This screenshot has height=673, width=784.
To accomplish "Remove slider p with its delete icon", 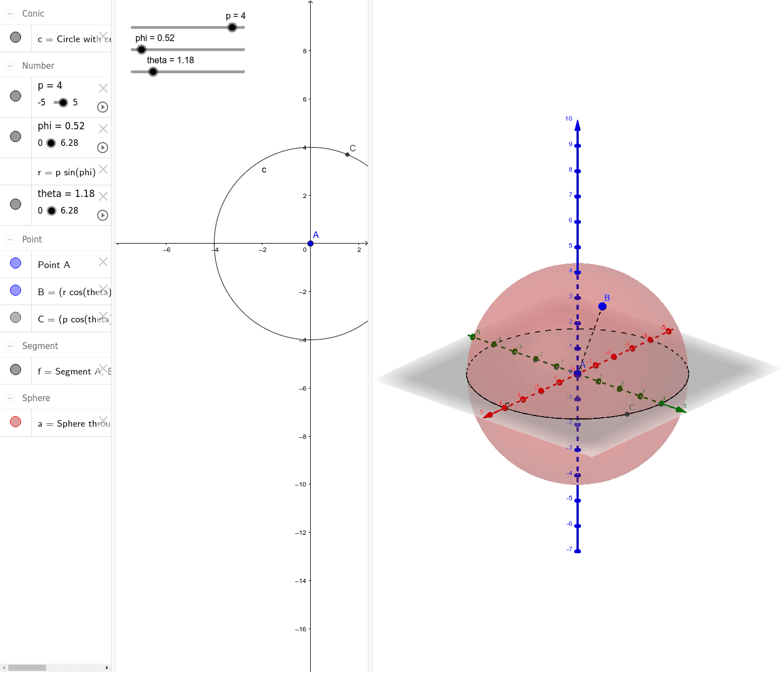I will pyautogui.click(x=103, y=88).
